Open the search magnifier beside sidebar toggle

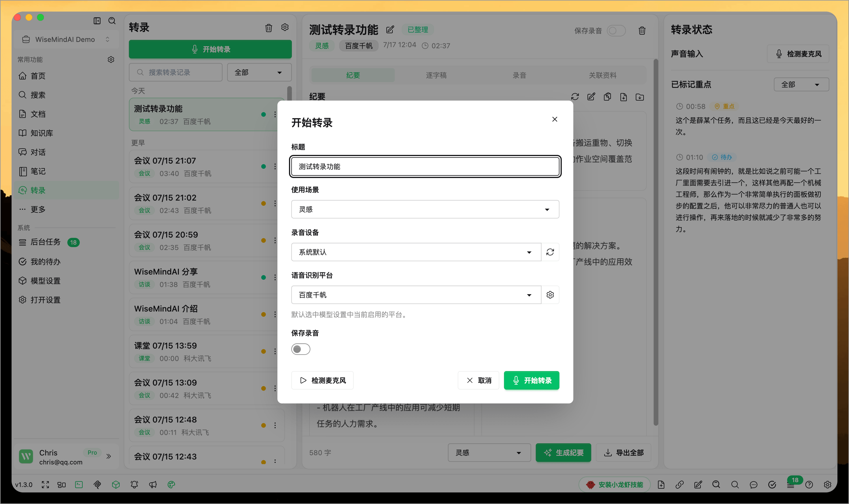coord(112,21)
